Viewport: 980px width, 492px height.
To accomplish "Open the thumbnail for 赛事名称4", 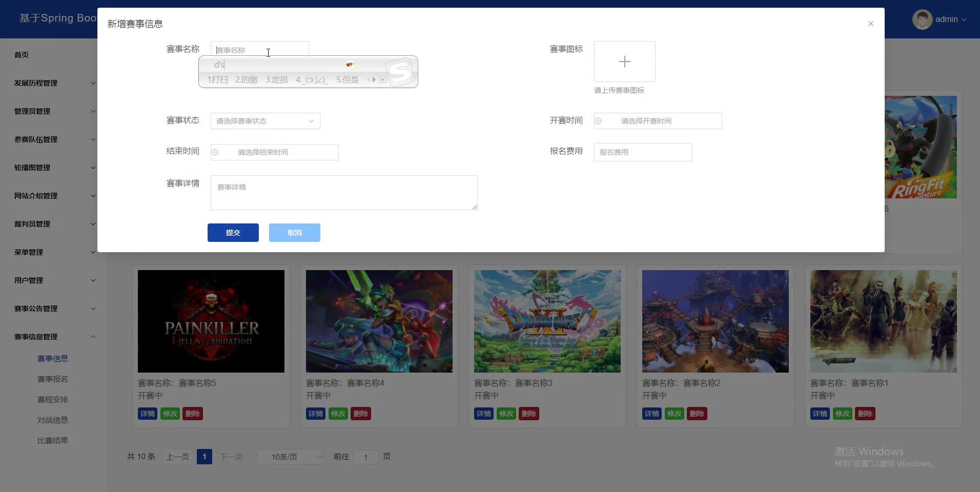I will [379, 321].
